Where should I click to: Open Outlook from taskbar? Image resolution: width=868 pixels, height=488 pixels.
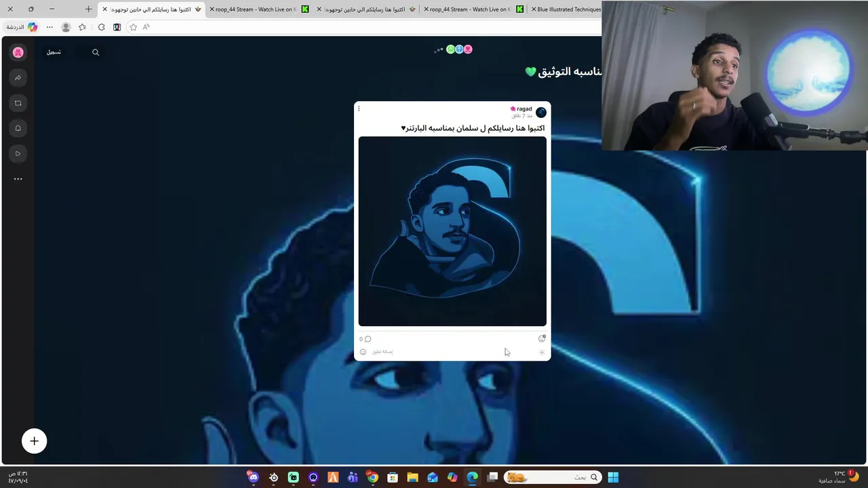[433, 477]
